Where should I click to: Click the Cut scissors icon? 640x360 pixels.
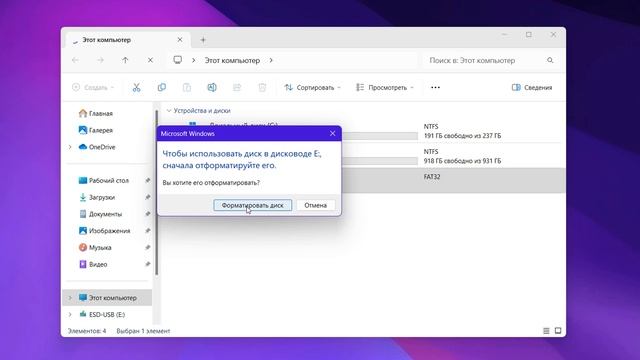tap(136, 87)
